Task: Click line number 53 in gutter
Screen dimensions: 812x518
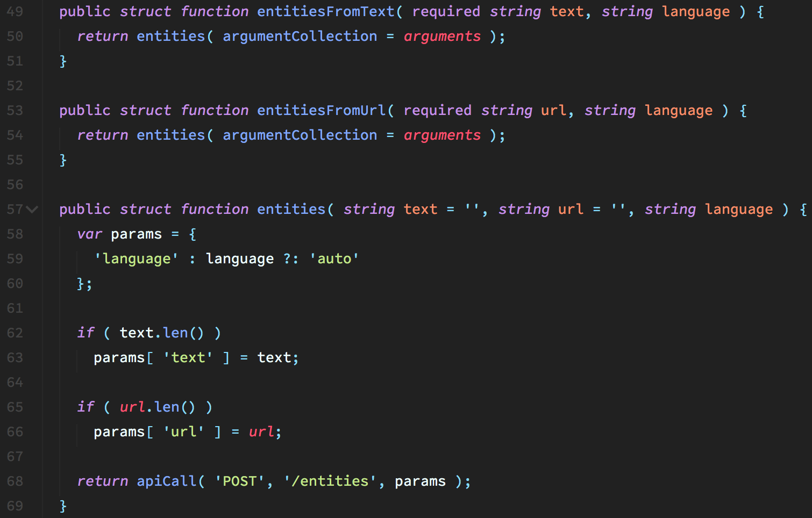Action: tap(15, 110)
